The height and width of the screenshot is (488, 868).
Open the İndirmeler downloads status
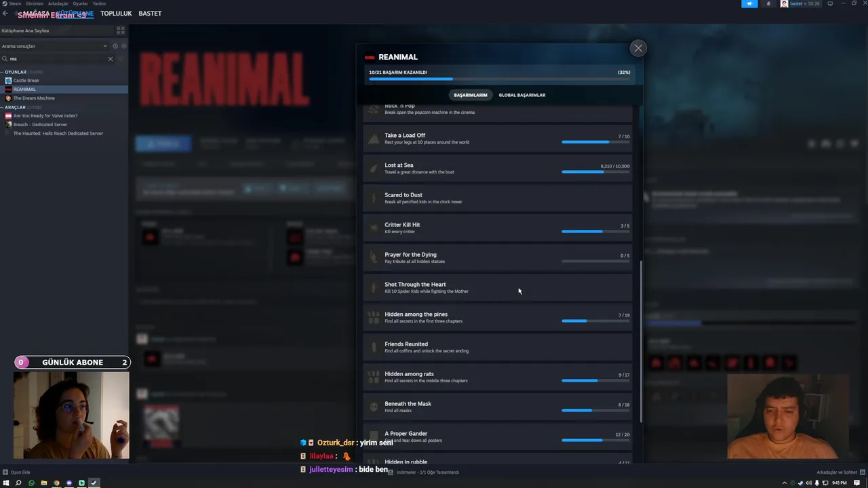[423, 472]
